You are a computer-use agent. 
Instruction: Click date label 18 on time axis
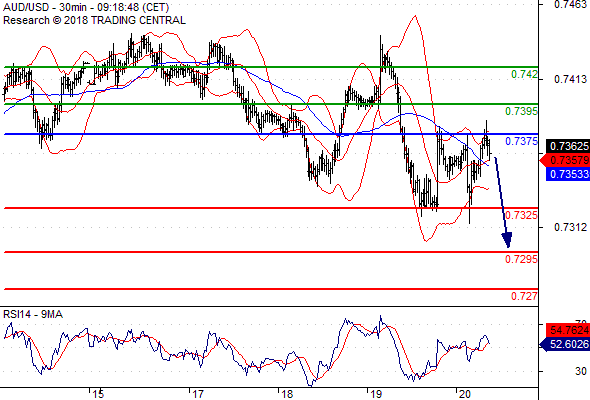tap(287, 394)
